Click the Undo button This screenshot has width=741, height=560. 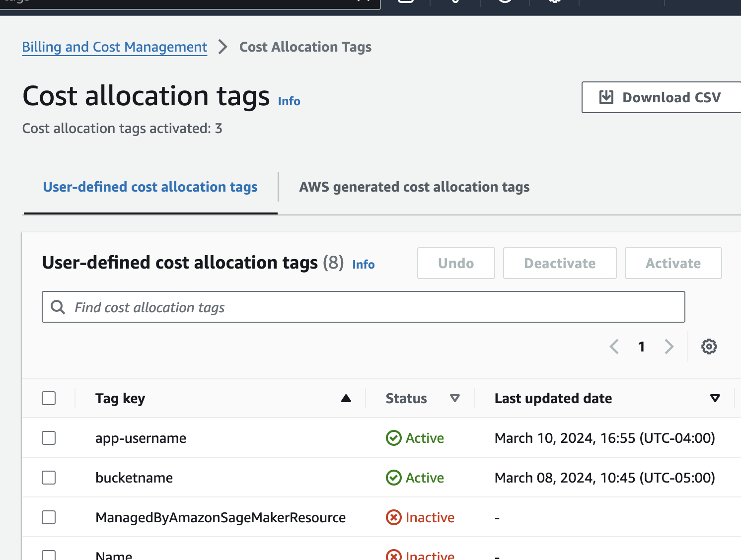[456, 263]
